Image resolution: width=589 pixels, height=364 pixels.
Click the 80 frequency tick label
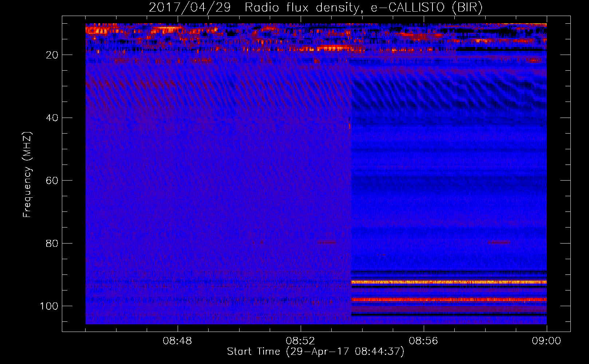52,243
